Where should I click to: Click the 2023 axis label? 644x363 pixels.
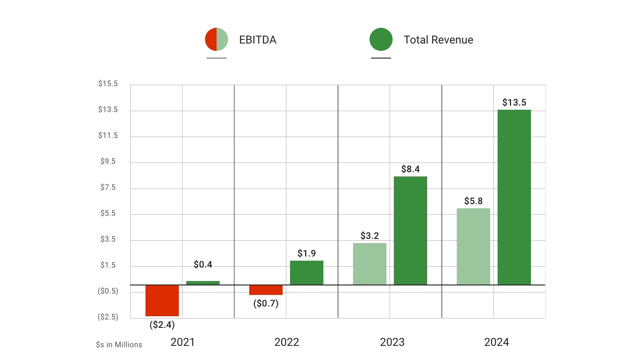coord(392,342)
